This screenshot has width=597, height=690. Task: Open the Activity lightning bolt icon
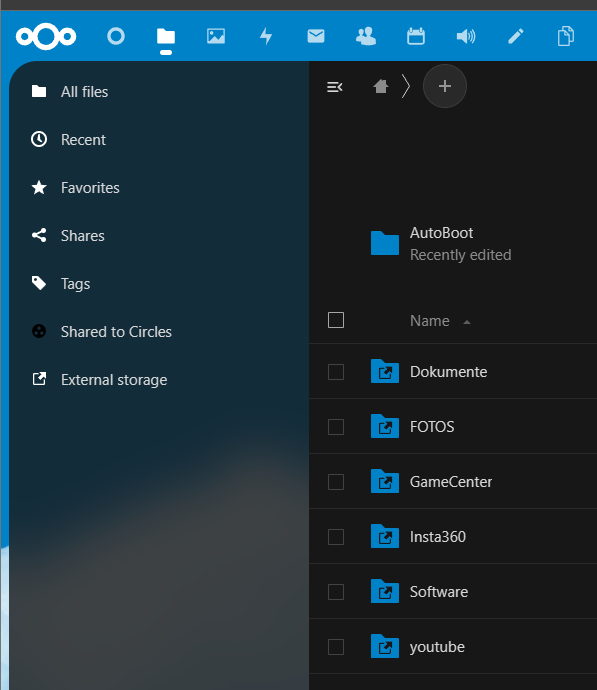click(x=266, y=36)
